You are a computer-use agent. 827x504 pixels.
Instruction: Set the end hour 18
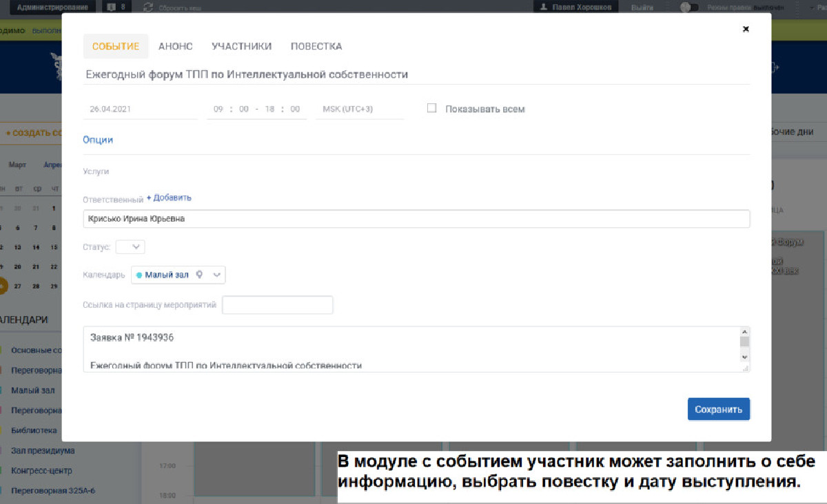[269, 109]
